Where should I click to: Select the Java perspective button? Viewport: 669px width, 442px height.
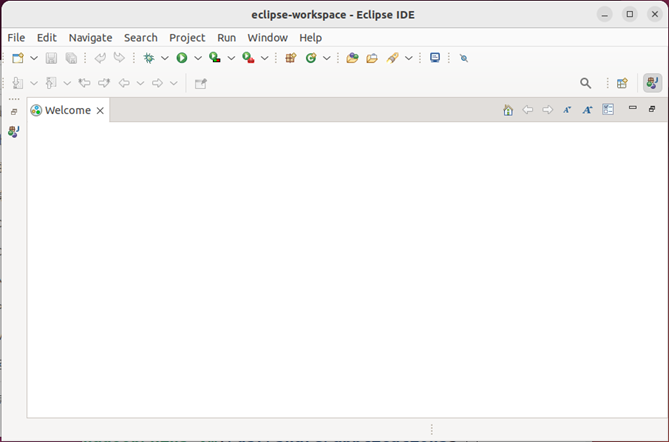(x=652, y=83)
